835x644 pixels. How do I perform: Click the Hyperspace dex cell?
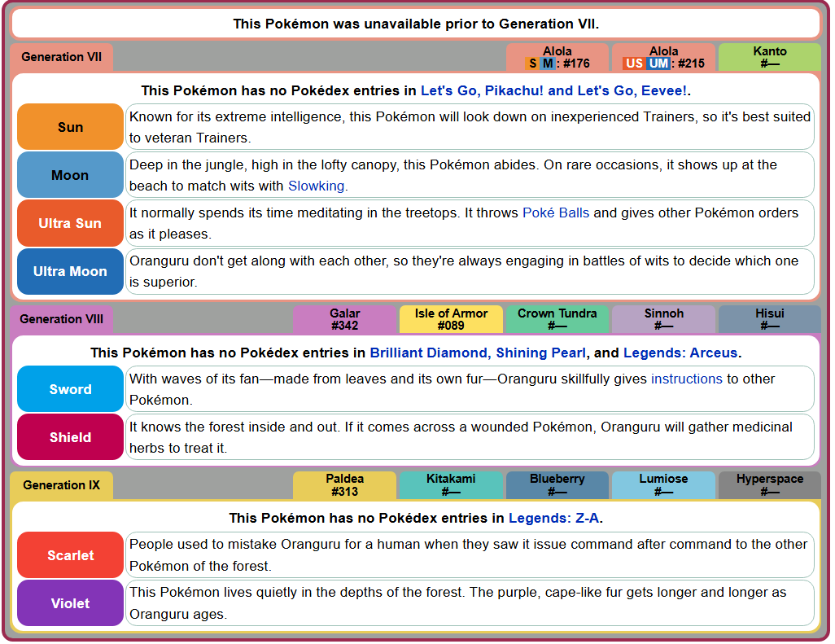point(770,485)
